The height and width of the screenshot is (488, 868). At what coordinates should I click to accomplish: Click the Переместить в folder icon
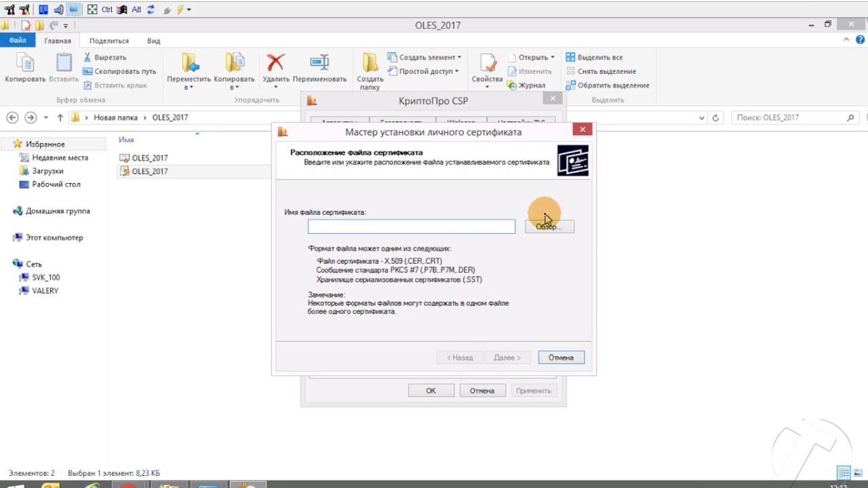coord(189,63)
